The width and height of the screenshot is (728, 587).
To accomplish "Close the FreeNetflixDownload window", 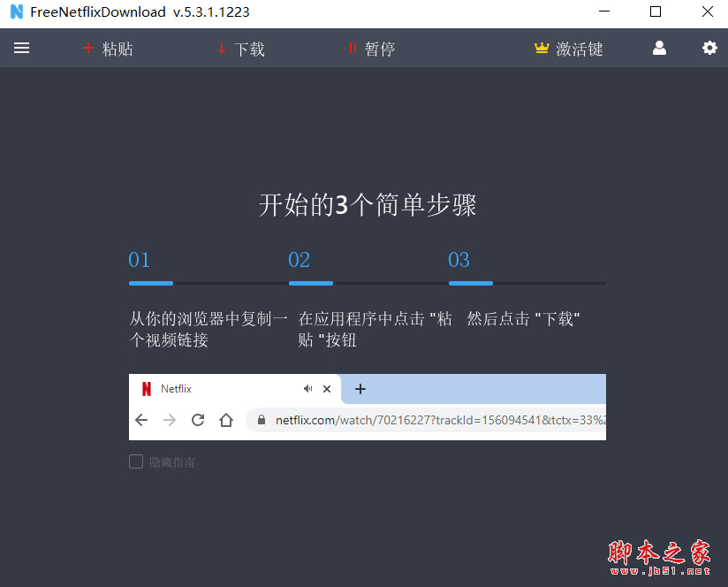I will pos(707,11).
